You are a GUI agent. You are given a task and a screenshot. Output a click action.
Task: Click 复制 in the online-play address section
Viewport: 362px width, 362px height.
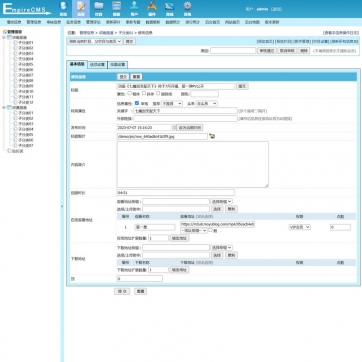[x=231, y=209]
